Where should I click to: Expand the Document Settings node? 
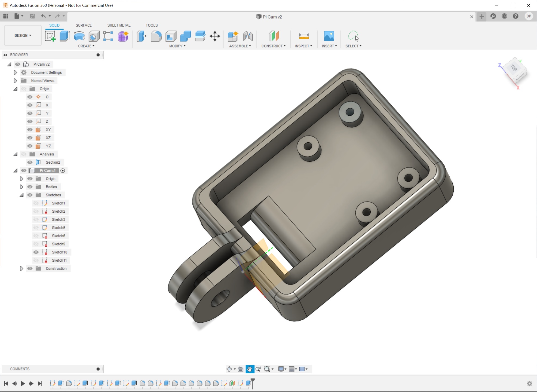tap(15, 72)
